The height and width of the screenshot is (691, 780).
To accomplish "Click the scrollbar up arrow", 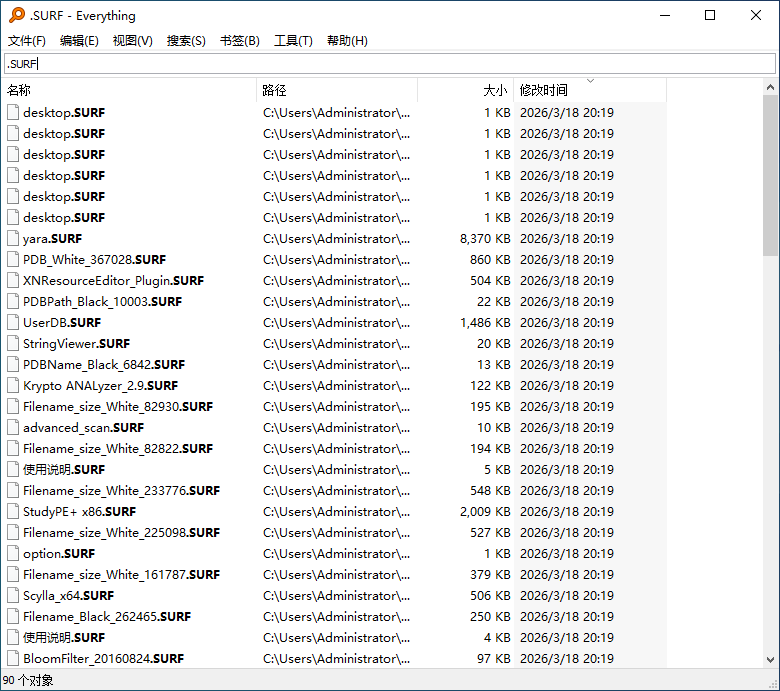I will 770,88.
